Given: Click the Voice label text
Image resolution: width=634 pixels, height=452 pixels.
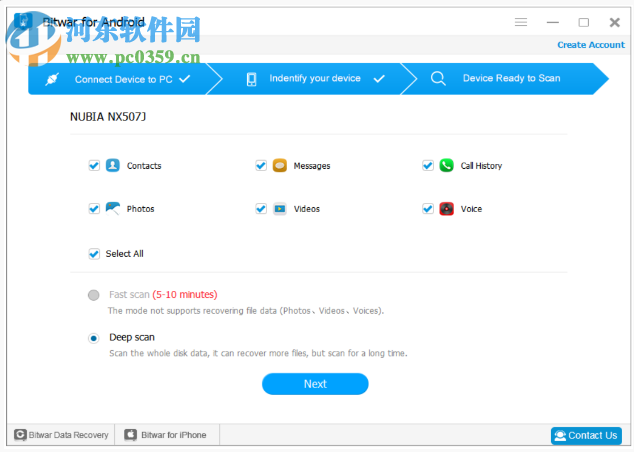Looking at the screenshot, I should click(471, 209).
